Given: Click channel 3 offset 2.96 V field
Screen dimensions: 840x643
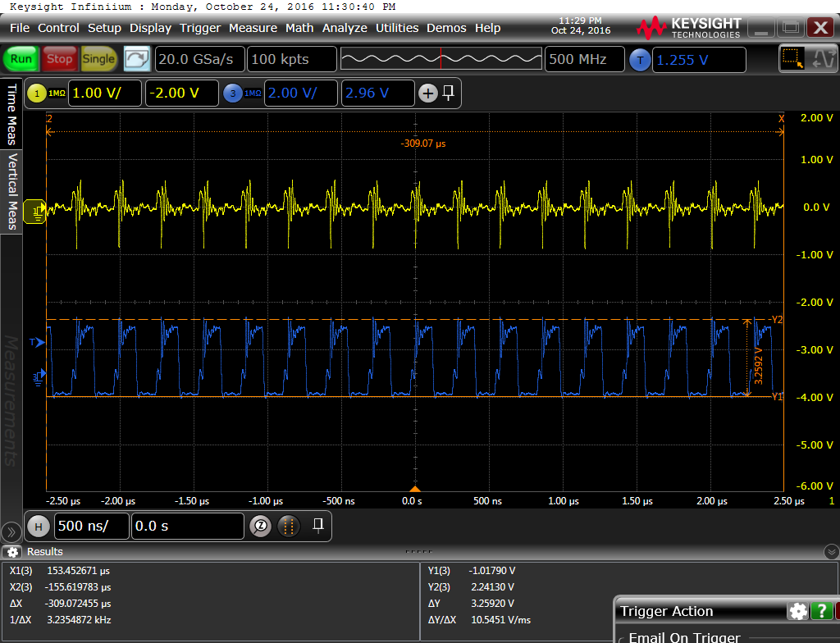Looking at the screenshot, I should pyautogui.click(x=377, y=93).
